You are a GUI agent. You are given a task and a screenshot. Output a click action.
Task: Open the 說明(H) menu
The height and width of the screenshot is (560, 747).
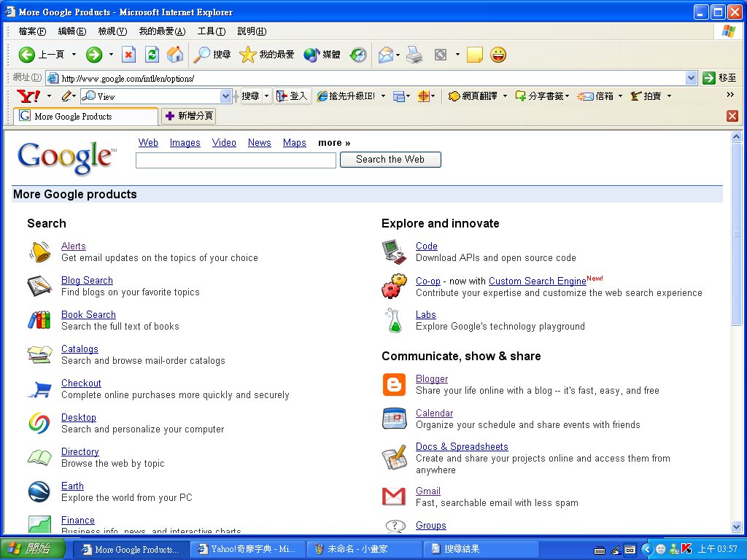click(x=252, y=31)
